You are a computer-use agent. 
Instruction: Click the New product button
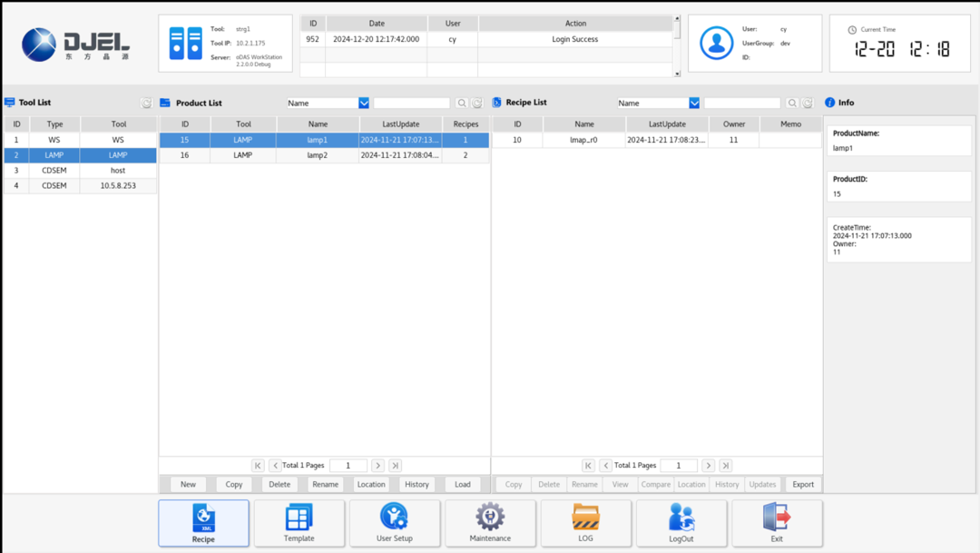pyautogui.click(x=188, y=484)
